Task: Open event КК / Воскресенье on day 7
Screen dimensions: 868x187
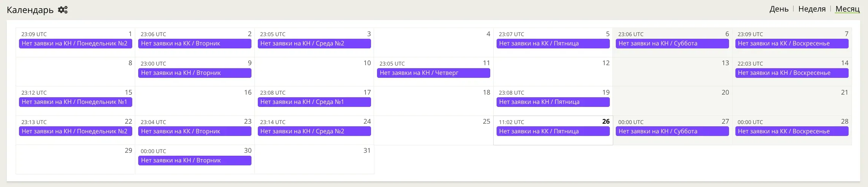Action: (792, 44)
